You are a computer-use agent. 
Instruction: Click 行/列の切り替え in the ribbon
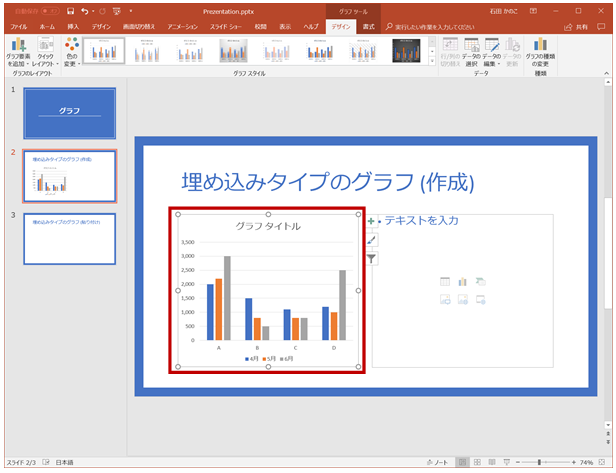(450, 52)
